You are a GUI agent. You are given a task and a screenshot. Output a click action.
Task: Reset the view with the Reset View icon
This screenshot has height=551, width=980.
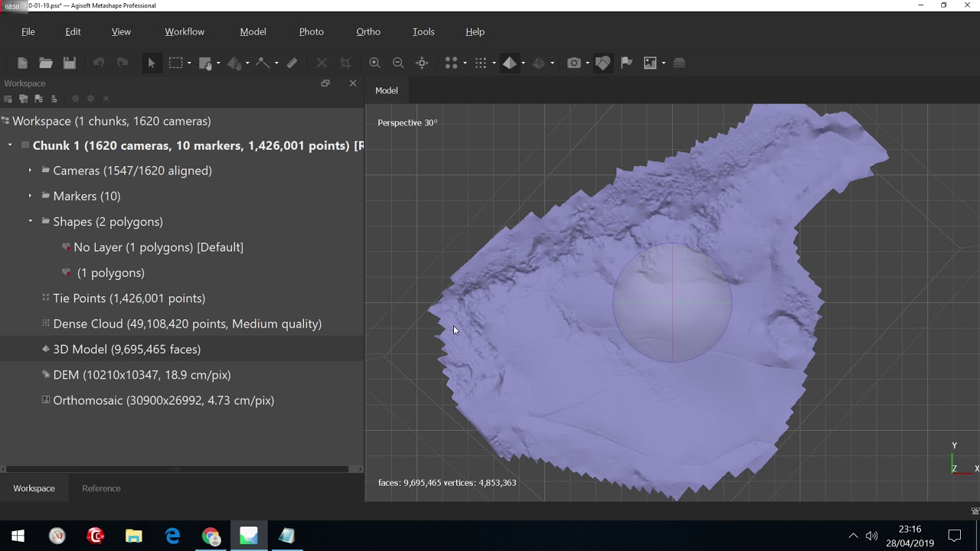click(x=422, y=63)
